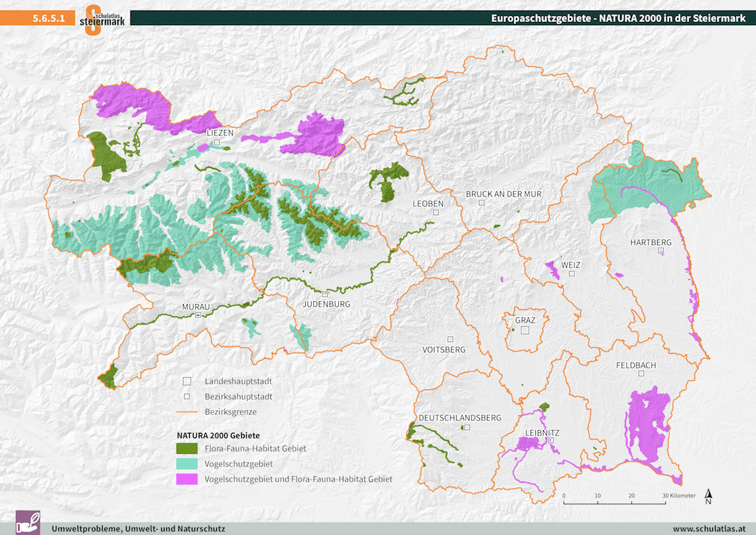Select the Liezen district capital marker
756x535 pixels.
(217, 143)
